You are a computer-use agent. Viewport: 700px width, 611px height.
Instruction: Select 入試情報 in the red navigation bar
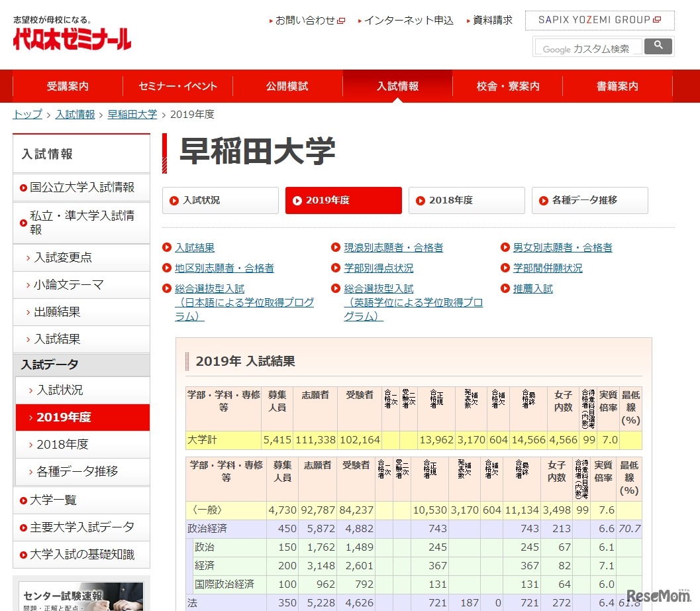tap(397, 85)
